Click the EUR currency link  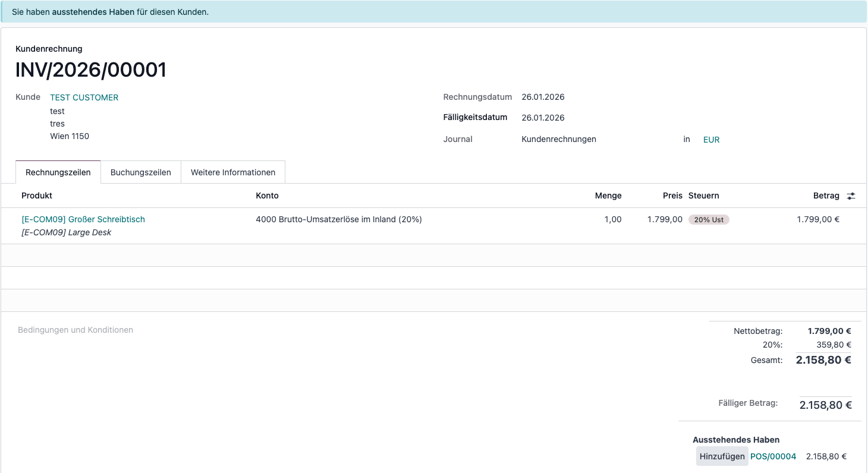pyautogui.click(x=711, y=140)
